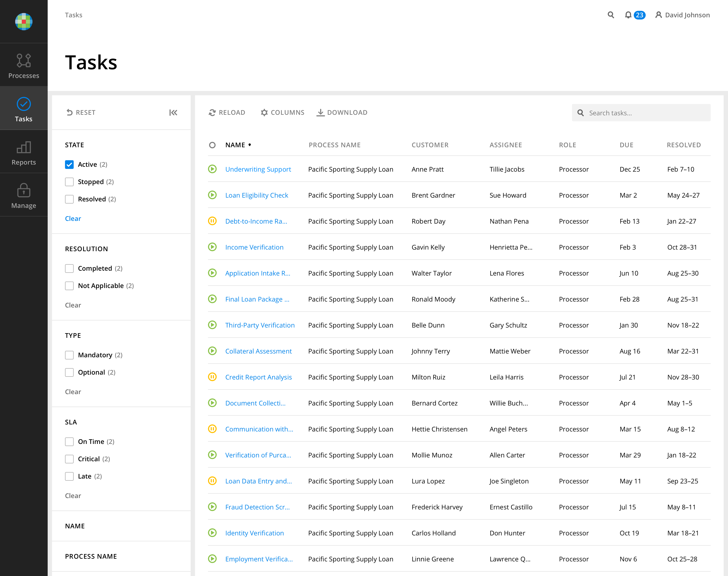Select all rows with header circle
The width and height of the screenshot is (728, 576).
pos(212,145)
